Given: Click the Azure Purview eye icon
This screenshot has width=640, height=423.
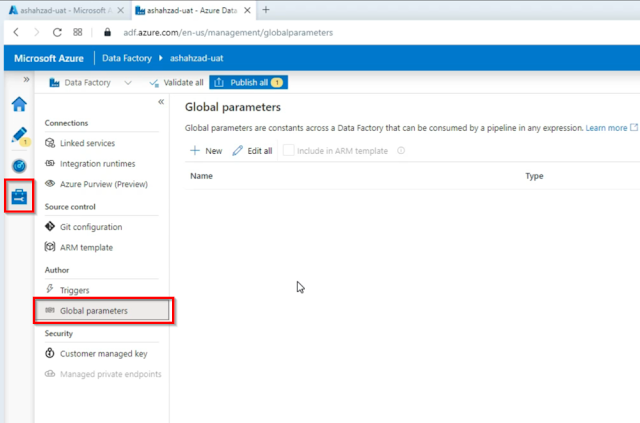Looking at the screenshot, I should (x=50, y=183).
